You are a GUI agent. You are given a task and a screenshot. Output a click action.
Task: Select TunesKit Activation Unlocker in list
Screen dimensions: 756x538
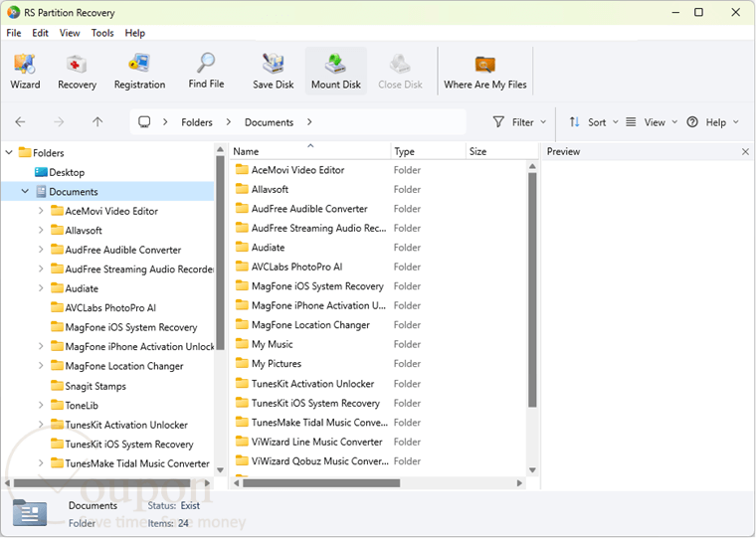(312, 384)
